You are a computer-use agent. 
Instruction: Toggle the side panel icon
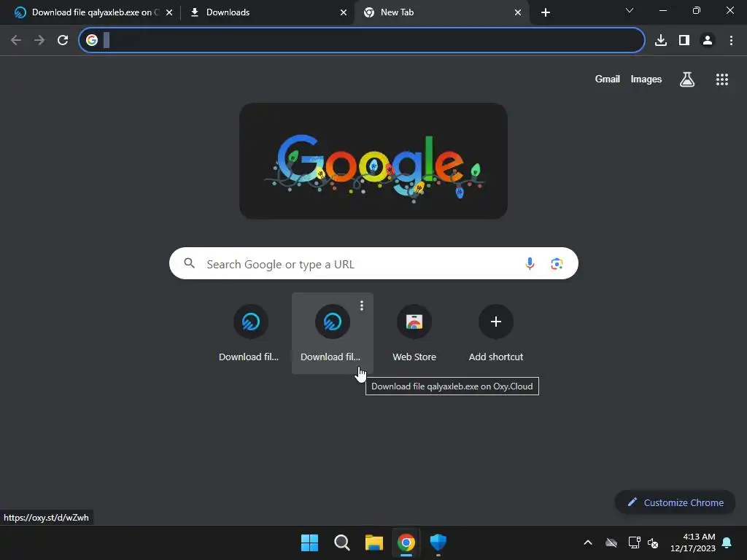[684, 40]
